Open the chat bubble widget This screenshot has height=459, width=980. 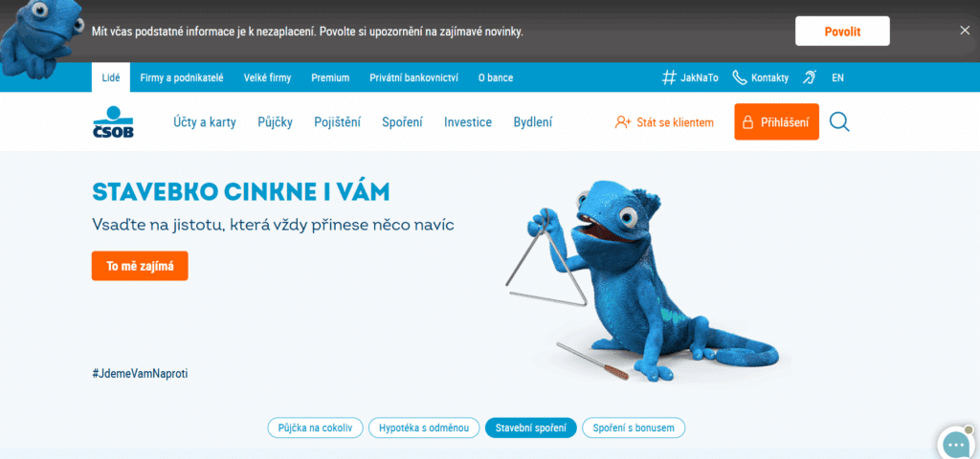pyautogui.click(x=955, y=444)
